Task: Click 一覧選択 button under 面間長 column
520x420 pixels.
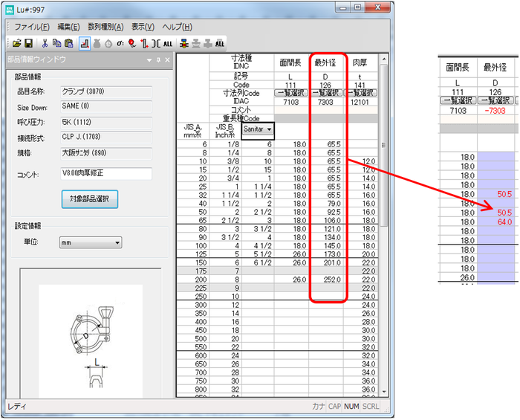Action: 293,93
